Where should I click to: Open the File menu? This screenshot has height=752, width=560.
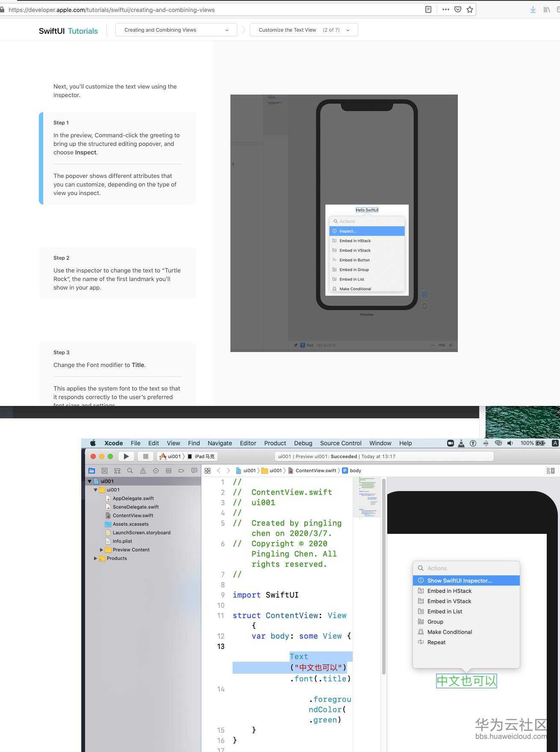click(136, 443)
